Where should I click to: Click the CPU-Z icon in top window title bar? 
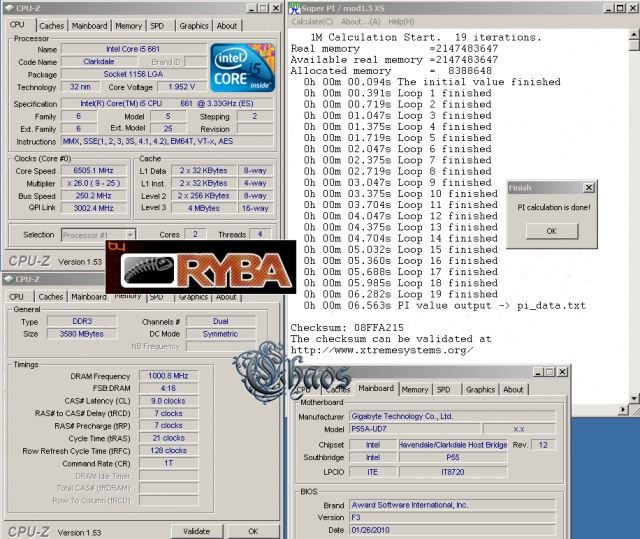(9, 8)
